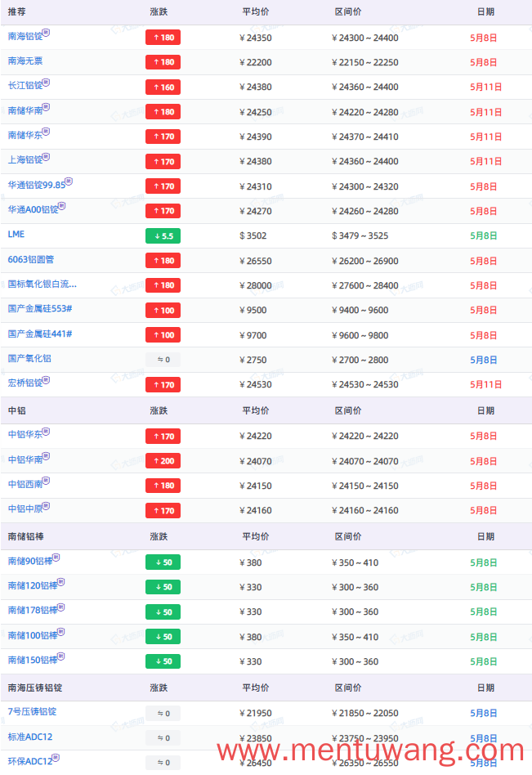Click the range ¥26200～26900
532x775 pixels.
pos(365,261)
